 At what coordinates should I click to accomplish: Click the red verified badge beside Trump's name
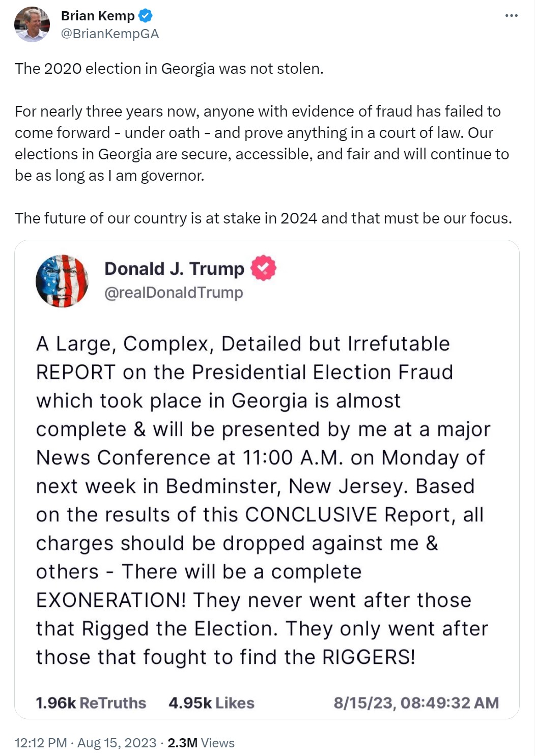pyautogui.click(x=263, y=268)
